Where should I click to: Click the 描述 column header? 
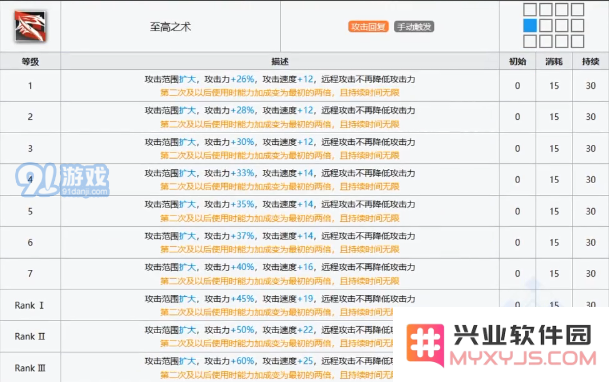coord(280,61)
